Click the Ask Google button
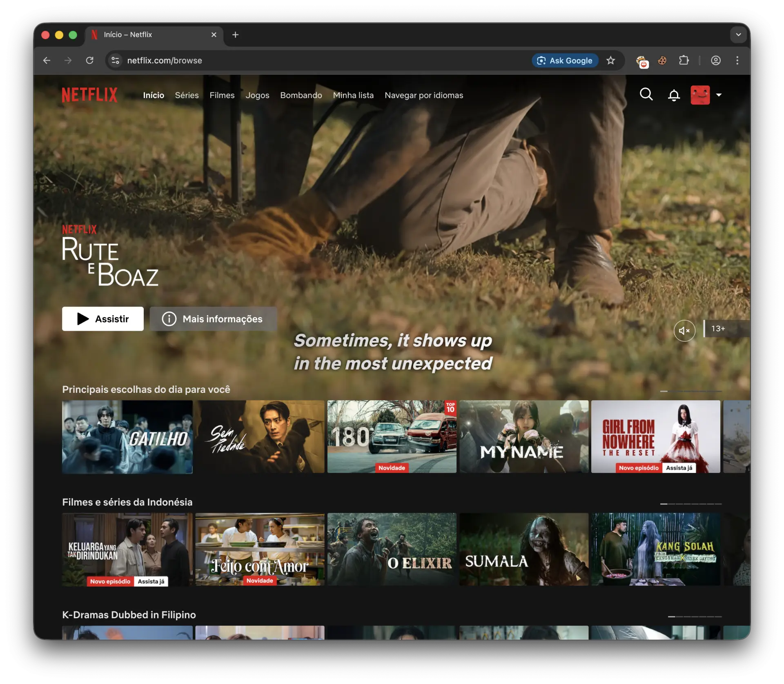 point(565,60)
